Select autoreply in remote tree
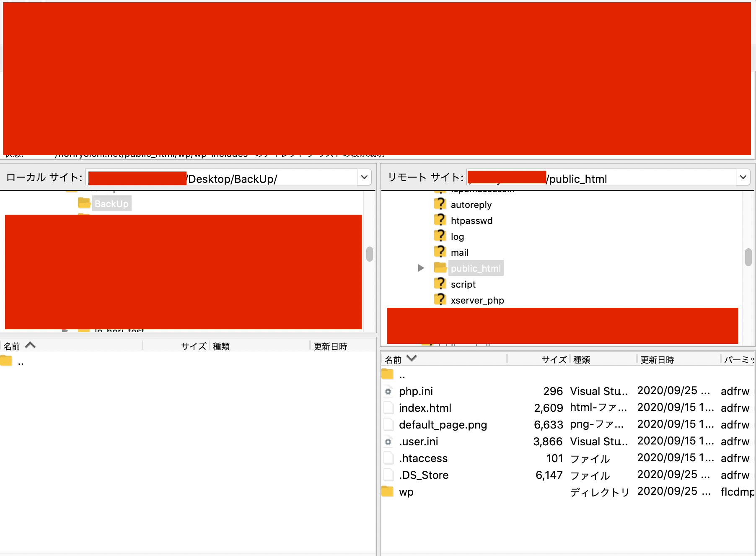 pos(471,205)
